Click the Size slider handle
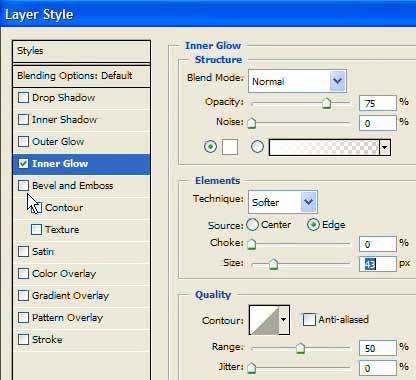 (x=273, y=264)
